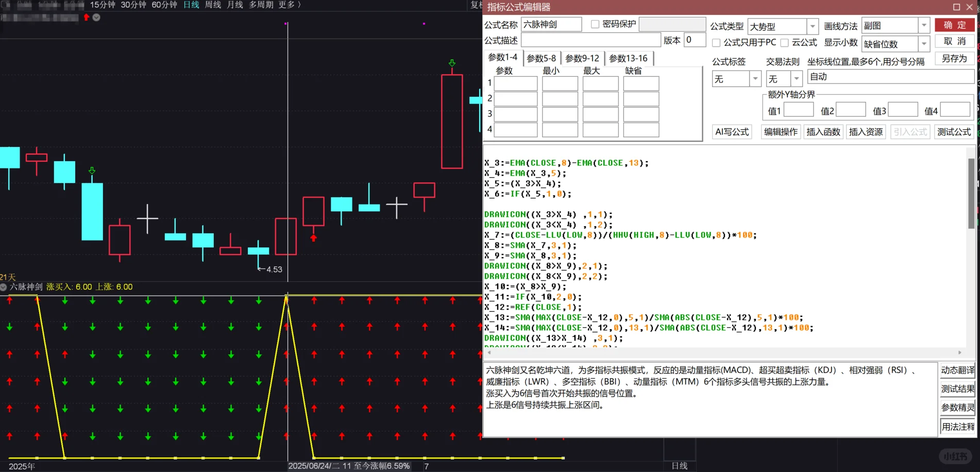Click the 值2 Y-axis boundary field
The width and height of the screenshot is (980, 472).
pyautogui.click(x=850, y=110)
